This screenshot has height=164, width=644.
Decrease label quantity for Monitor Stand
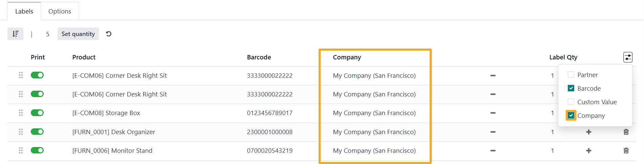pos(493,150)
